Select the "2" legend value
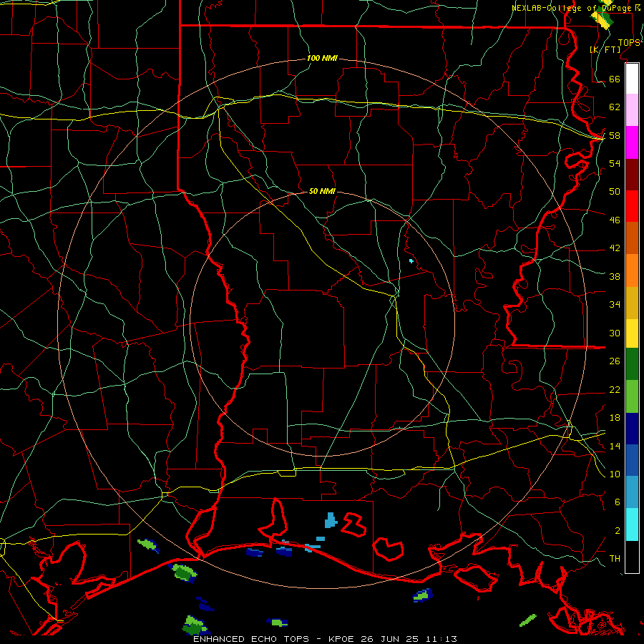644x644 pixels. tap(617, 530)
